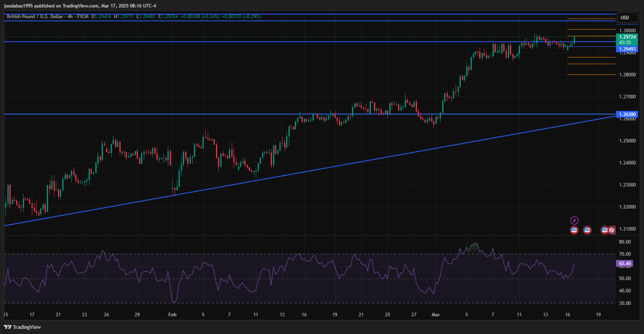The height and width of the screenshot is (334, 644).
Task: Click the leftmost US flag economic event icon
Action: pos(574,230)
